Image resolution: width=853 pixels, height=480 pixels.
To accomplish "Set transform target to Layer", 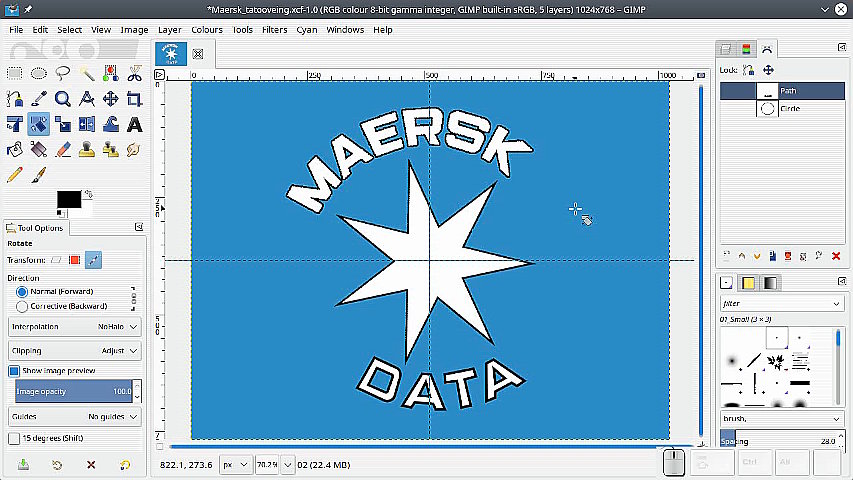I will coord(56,260).
